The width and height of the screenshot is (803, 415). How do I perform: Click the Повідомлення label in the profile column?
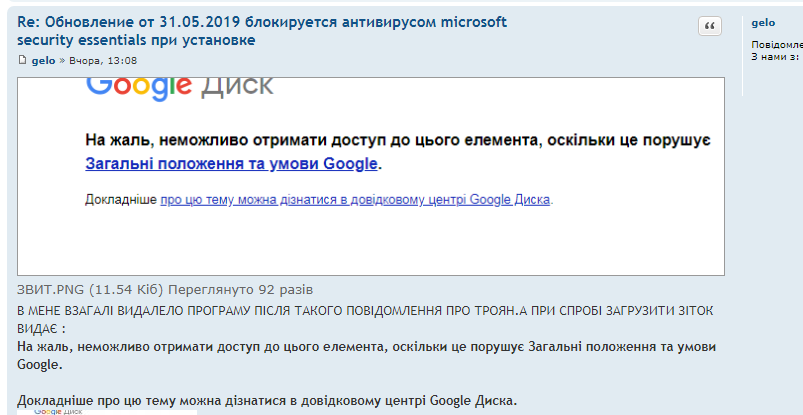[777, 45]
